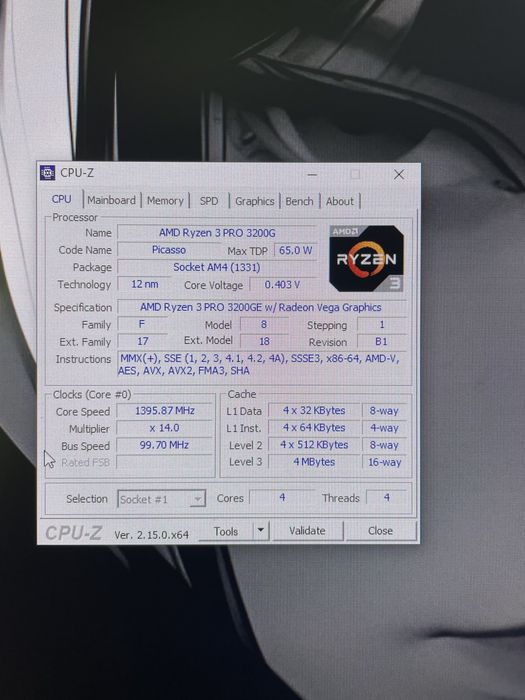Click the Ext. Model value 18
Viewport: 525px width, 700px height.
pyautogui.click(x=264, y=342)
